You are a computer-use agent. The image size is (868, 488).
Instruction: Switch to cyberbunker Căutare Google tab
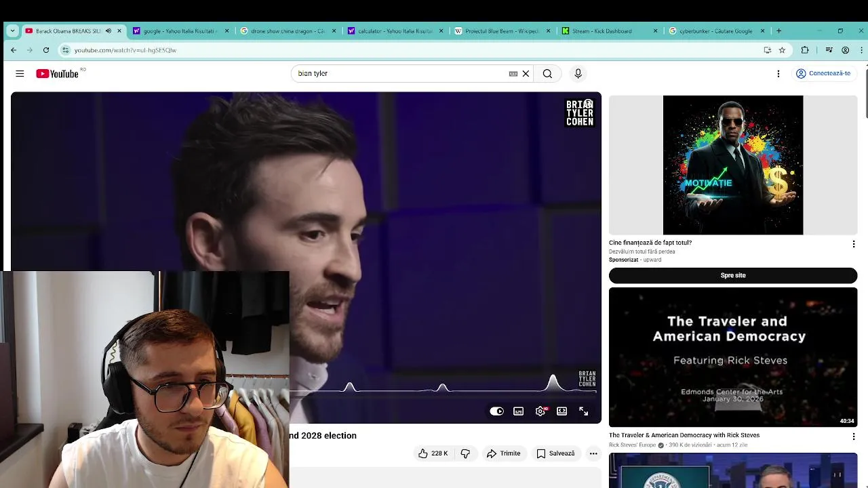coord(717,30)
